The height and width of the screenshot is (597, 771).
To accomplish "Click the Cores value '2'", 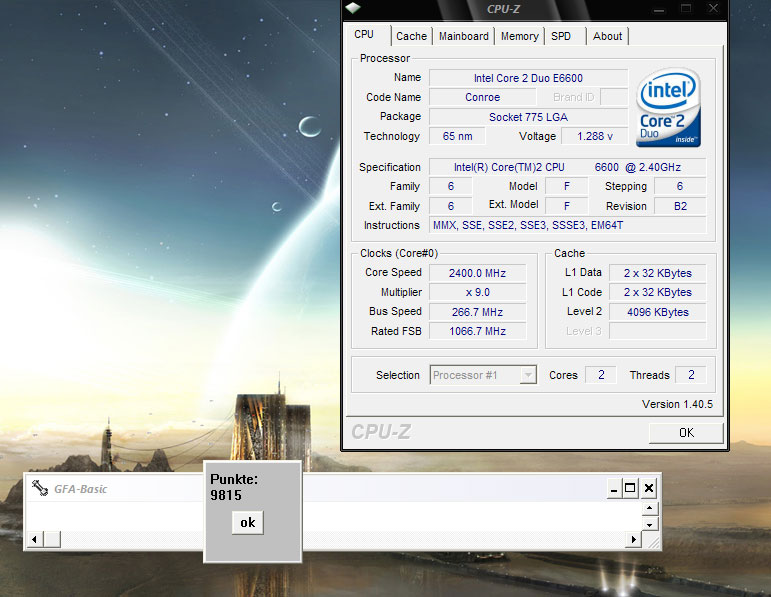I will click(601, 375).
